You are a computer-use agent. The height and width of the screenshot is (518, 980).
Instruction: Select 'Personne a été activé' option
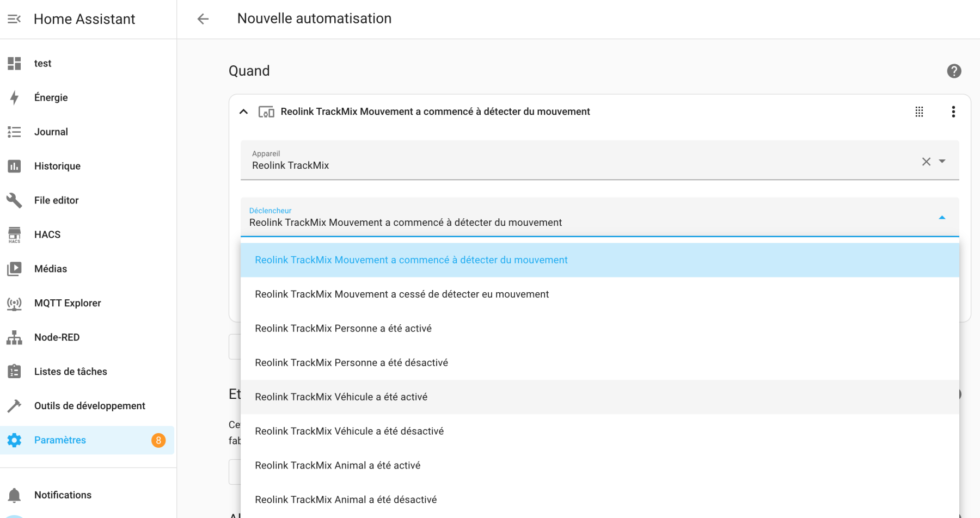[x=600, y=329]
